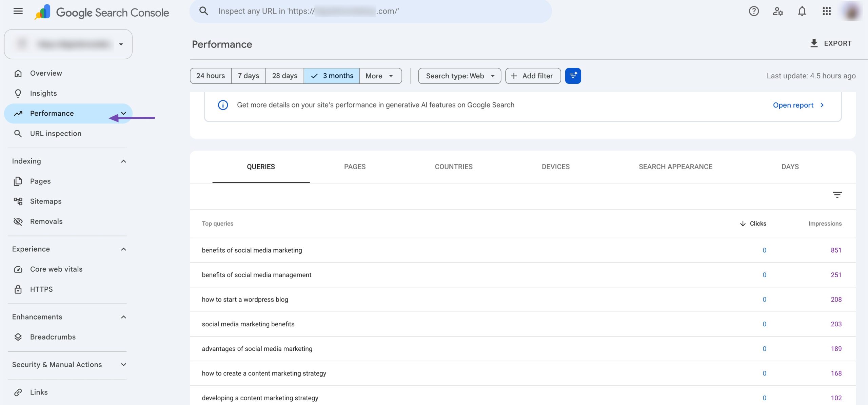Open the Search type: Web dropdown
The image size is (868, 405).
459,76
